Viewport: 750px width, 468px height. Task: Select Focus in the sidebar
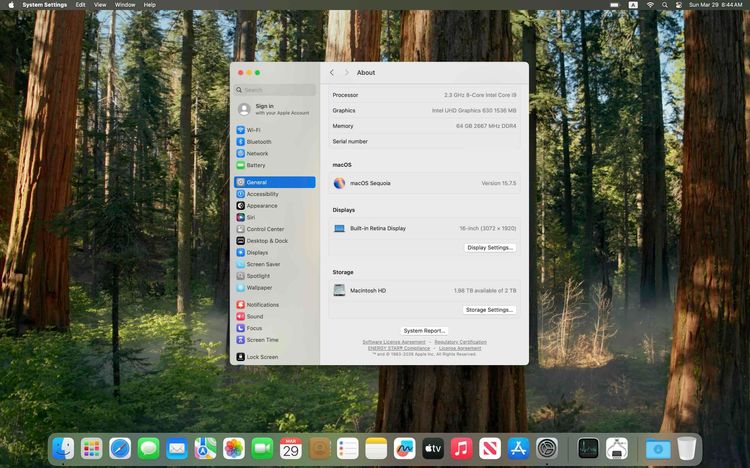[275, 328]
